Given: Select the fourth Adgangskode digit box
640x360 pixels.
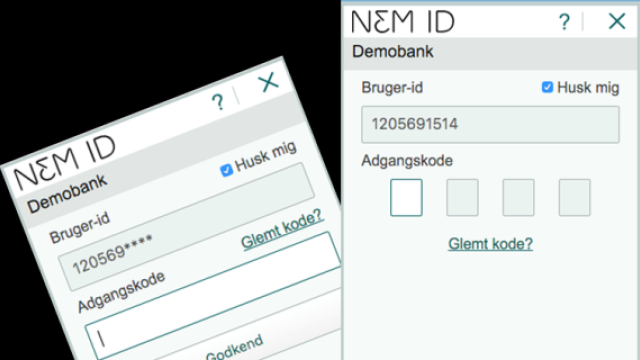Looking at the screenshot, I should (x=574, y=198).
